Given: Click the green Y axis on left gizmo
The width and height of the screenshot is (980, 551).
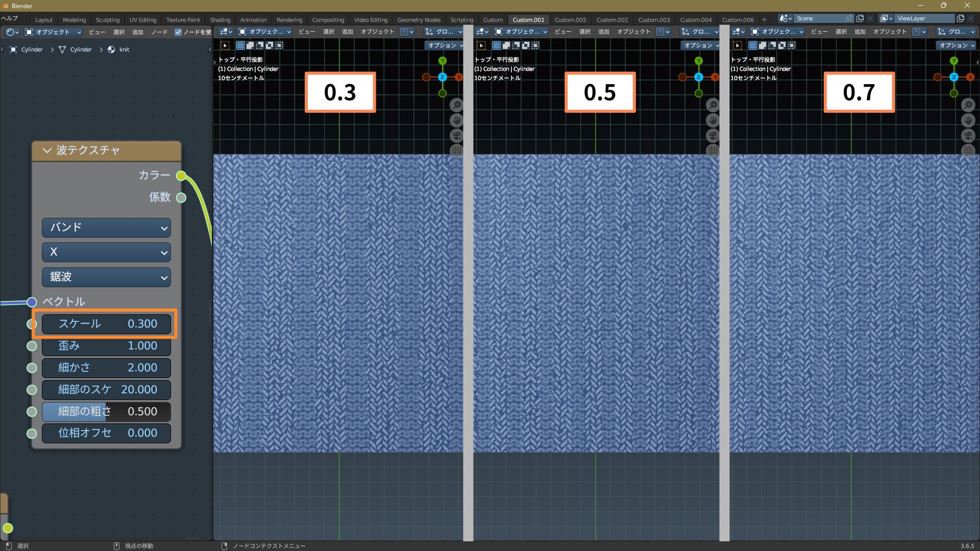Looking at the screenshot, I should (x=443, y=61).
